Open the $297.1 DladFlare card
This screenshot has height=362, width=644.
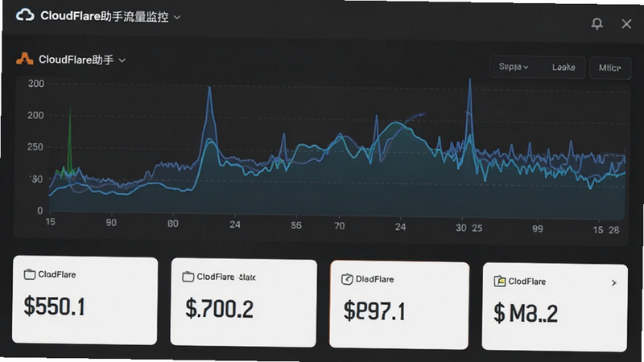[399, 305]
